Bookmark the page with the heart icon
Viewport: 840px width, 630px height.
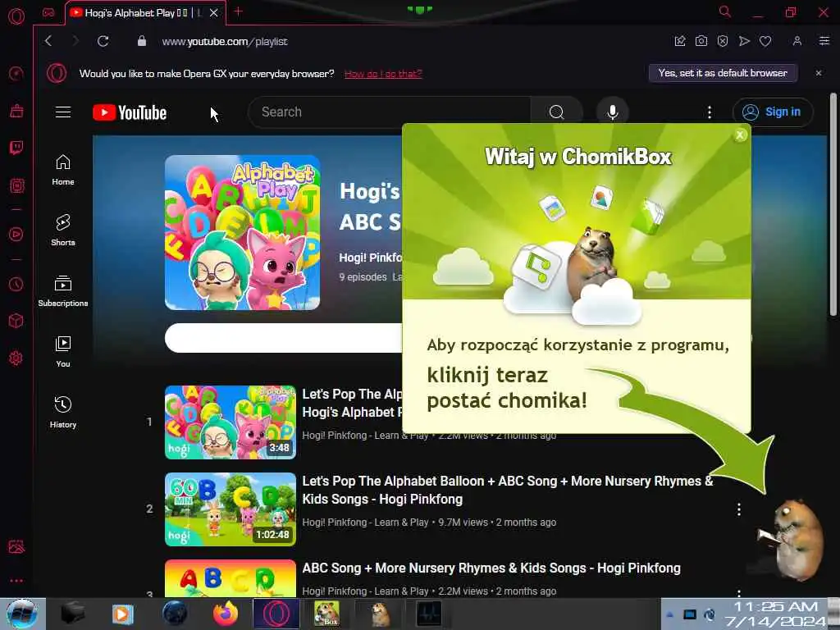[x=765, y=41]
